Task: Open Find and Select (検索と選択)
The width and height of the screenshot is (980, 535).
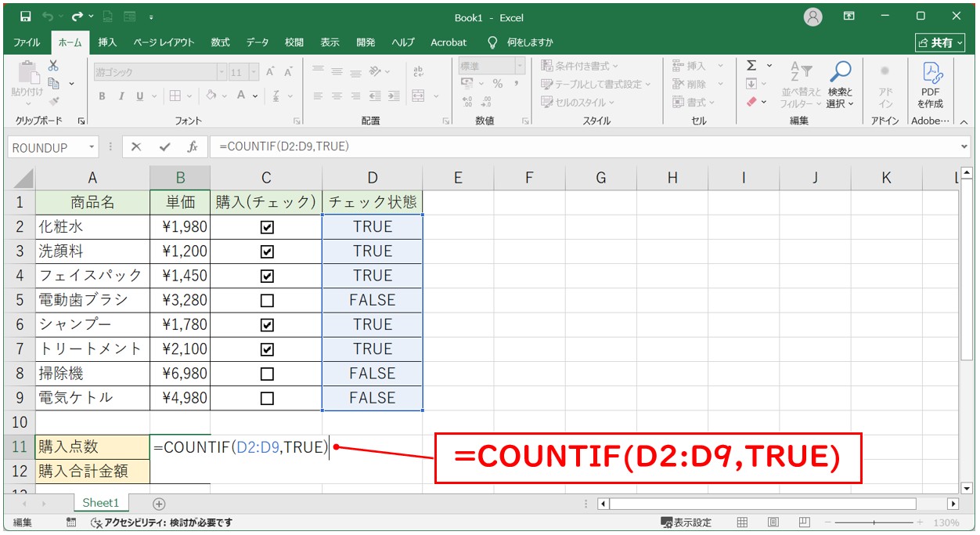Action: coord(840,85)
